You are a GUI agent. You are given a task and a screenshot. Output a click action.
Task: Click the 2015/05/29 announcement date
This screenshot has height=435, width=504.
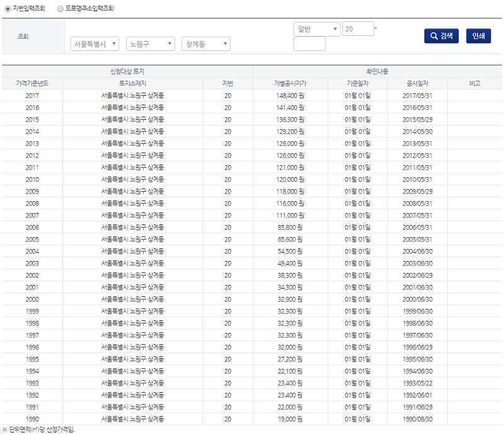click(417, 120)
